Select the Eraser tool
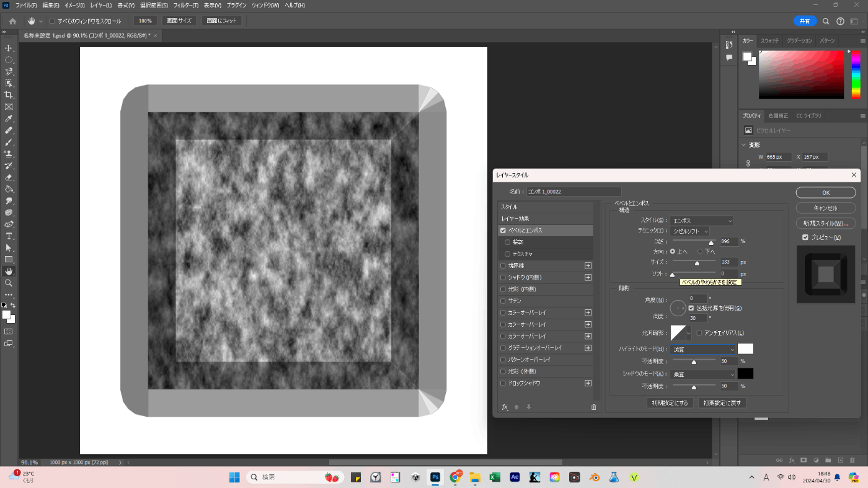Screen dimensions: 868x488 coord(9,177)
